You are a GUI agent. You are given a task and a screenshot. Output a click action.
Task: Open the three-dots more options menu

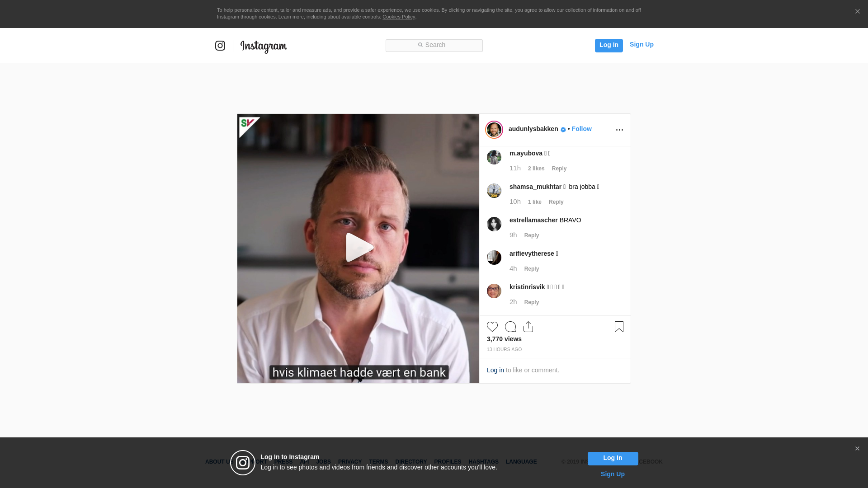coord(619,130)
